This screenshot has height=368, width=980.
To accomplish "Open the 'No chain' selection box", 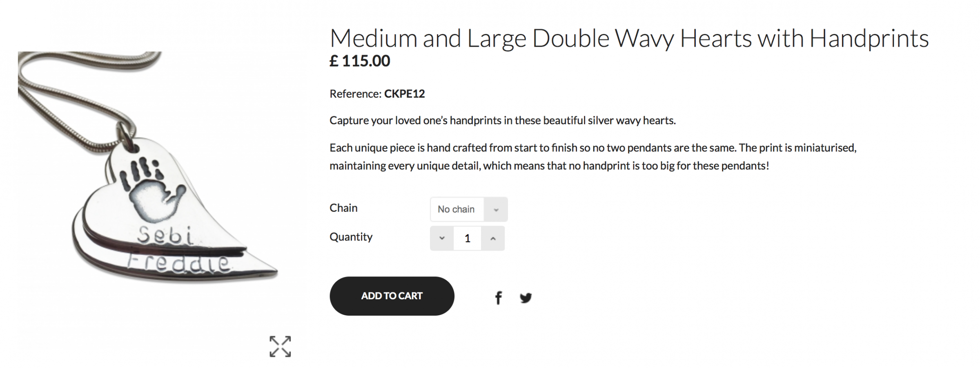I will pyautogui.click(x=457, y=209).
